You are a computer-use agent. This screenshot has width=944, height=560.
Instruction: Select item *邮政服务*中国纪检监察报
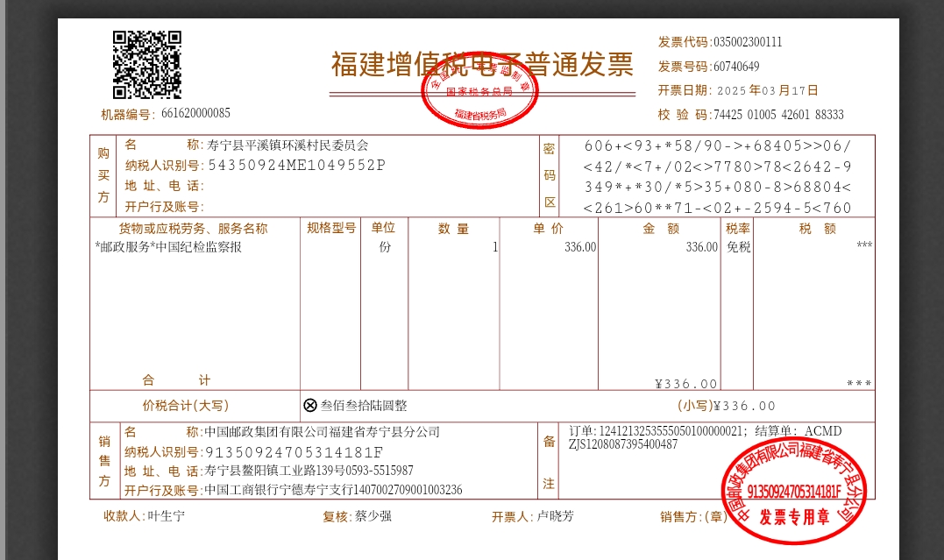168,247
